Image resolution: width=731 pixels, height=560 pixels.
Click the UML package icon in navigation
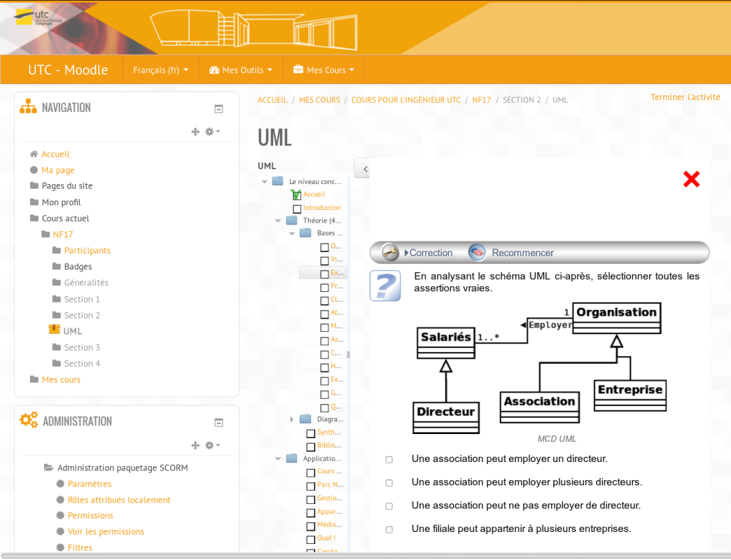[54, 330]
